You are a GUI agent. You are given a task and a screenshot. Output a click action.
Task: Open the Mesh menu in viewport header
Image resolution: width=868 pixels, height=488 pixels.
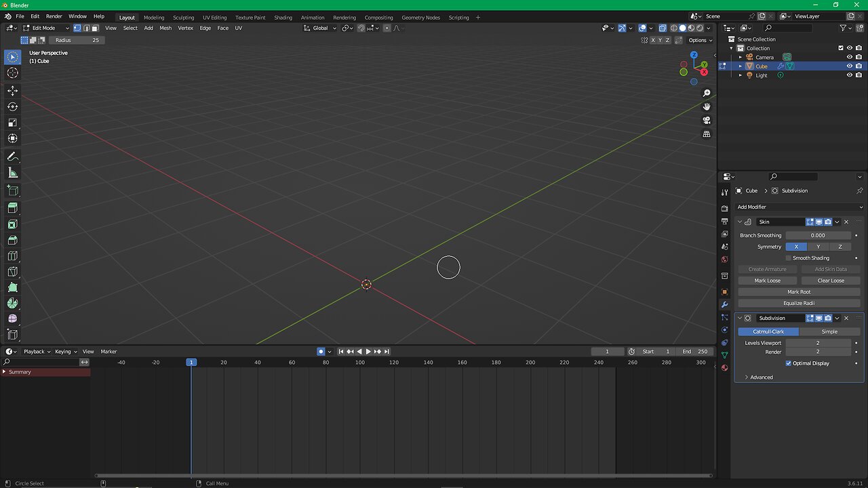point(165,28)
